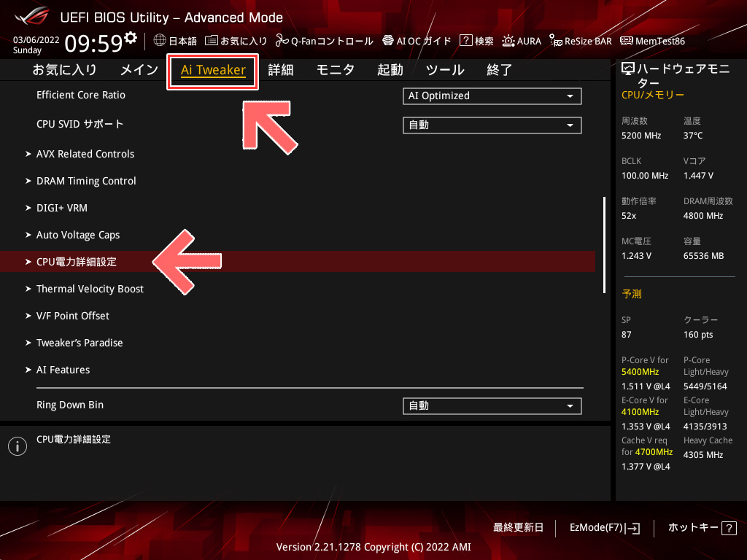Viewport: 747px width, 560px height.
Task: Click the 4800 MHz DRAM frequency value
Action: [x=703, y=216]
